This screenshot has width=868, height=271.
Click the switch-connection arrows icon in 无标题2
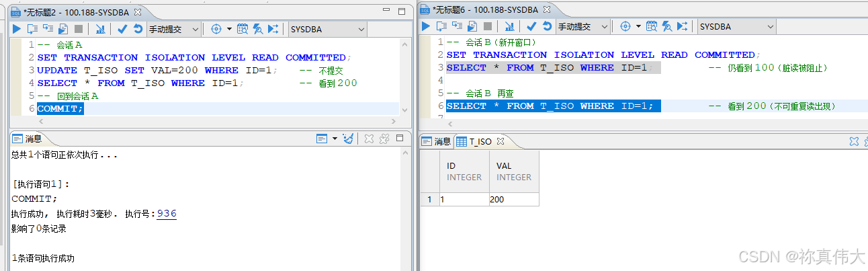pos(273,29)
